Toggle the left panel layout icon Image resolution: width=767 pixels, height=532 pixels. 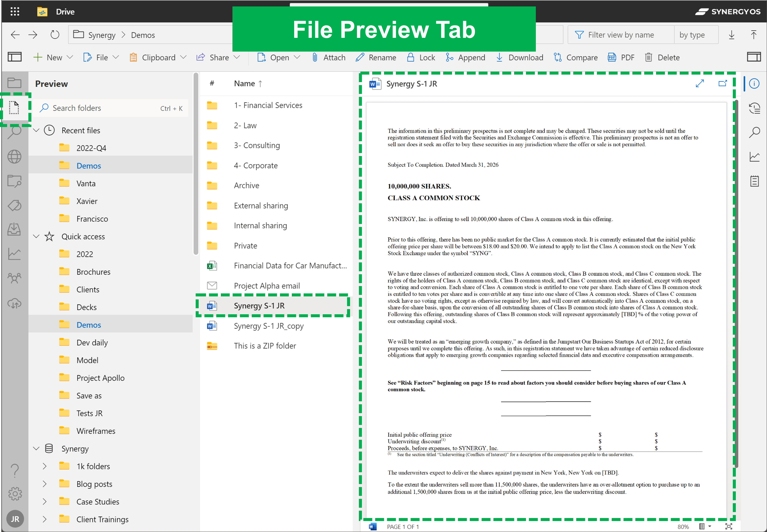coord(15,57)
